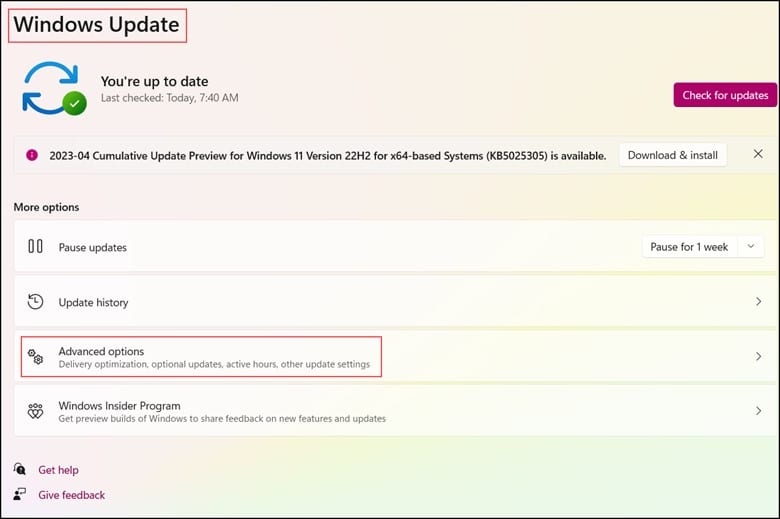Click Get preview builds of Windows description

(222, 419)
